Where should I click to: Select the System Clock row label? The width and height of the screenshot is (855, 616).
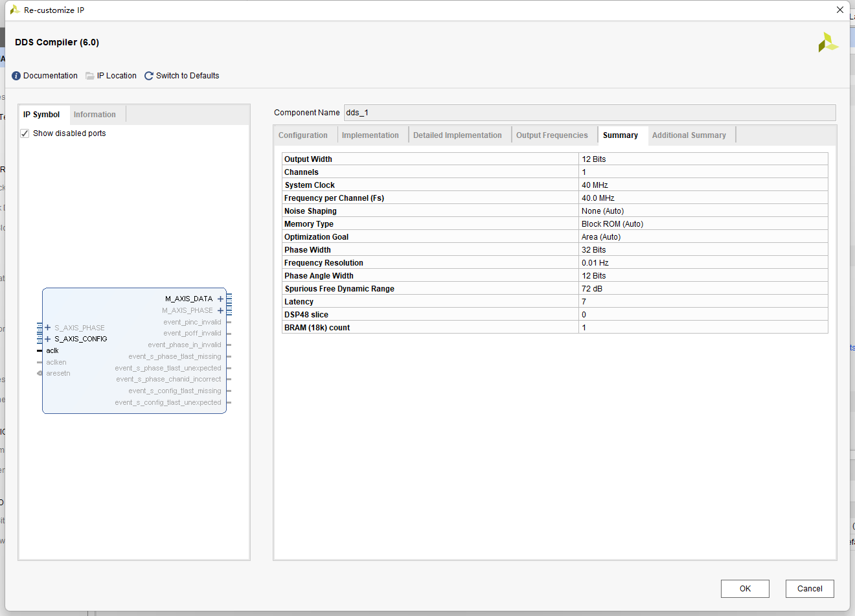tap(310, 185)
